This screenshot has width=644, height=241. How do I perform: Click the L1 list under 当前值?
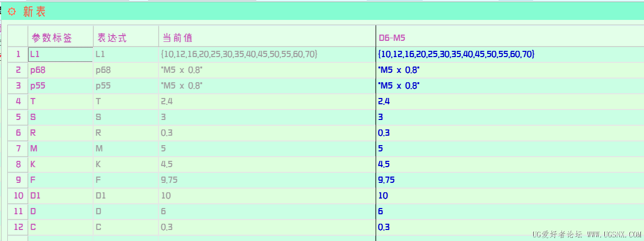click(x=267, y=54)
